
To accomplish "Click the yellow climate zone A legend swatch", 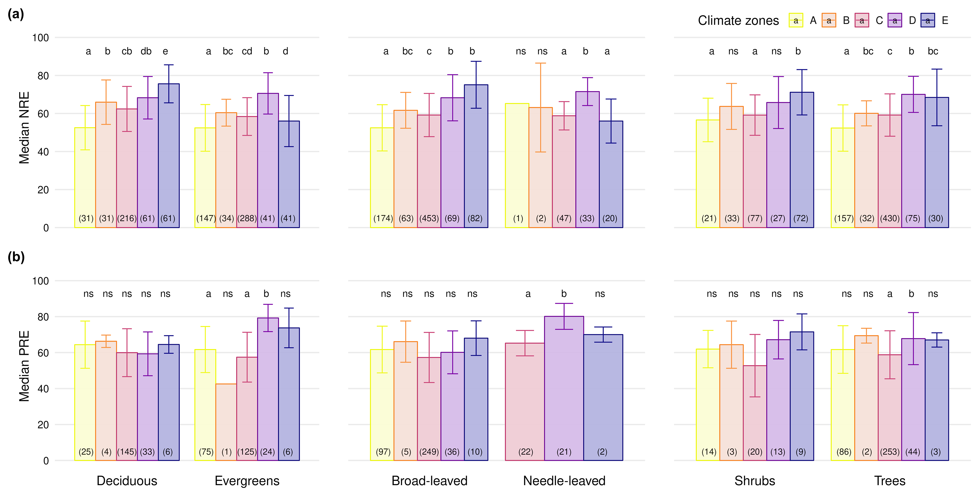I will tap(796, 21).
